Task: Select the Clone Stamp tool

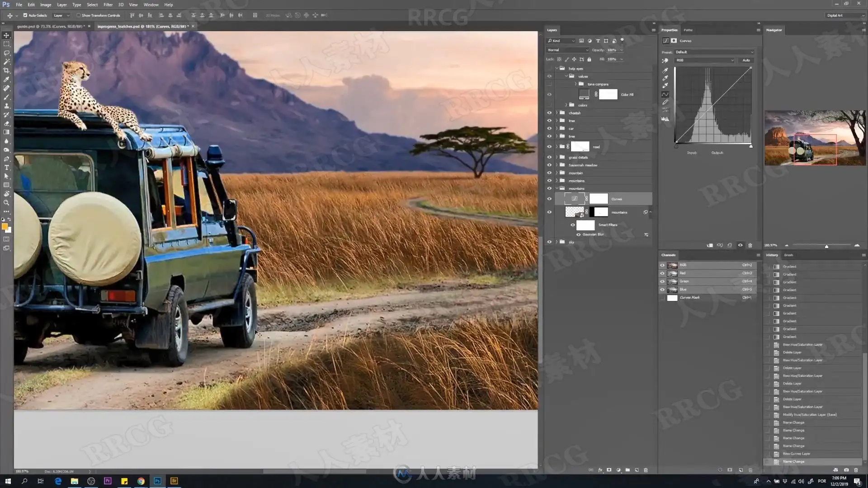Action: pyautogui.click(x=6, y=106)
